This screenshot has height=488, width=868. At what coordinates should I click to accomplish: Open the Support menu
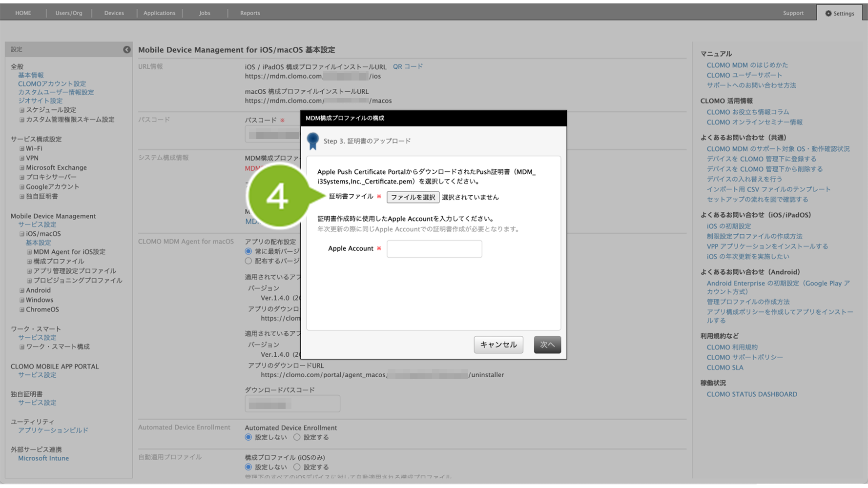[793, 13]
